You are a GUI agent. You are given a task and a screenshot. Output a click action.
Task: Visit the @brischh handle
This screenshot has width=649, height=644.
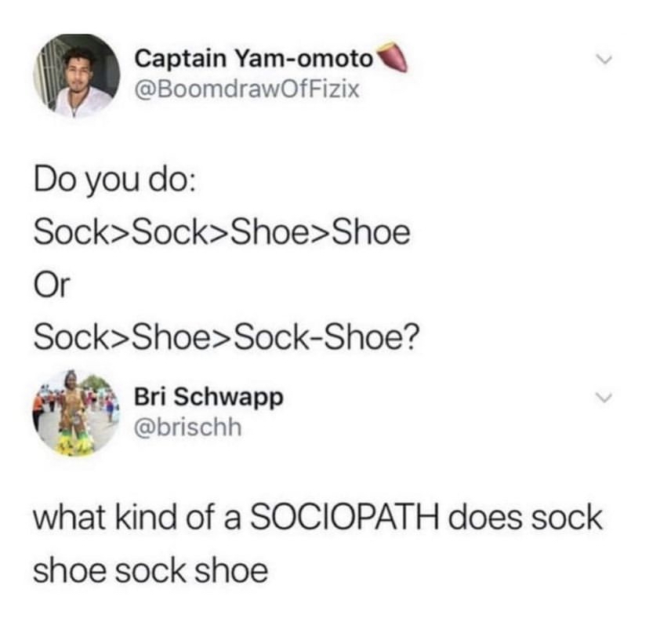click(188, 427)
